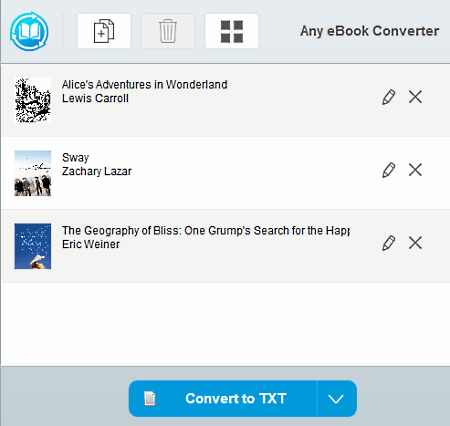
Task: Click the Convert to TXT button
Action: (x=223, y=399)
